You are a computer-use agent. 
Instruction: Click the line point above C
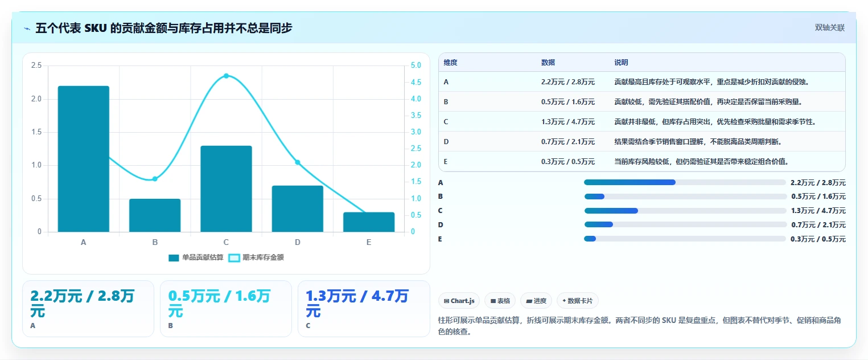pos(226,76)
